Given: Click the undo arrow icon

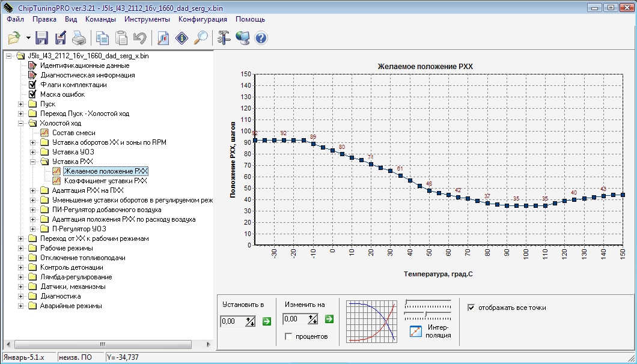Looking at the screenshot, I should tap(140, 38).
